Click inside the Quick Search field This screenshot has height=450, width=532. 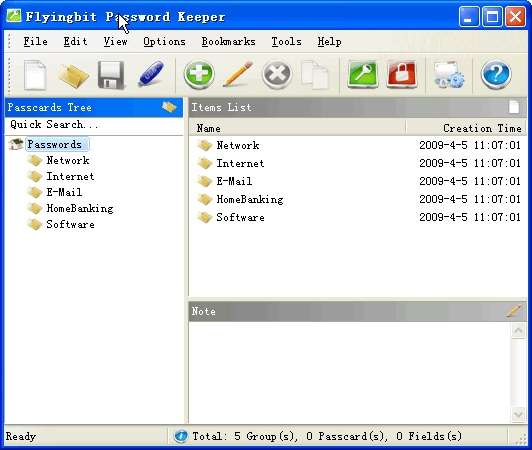click(94, 125)
